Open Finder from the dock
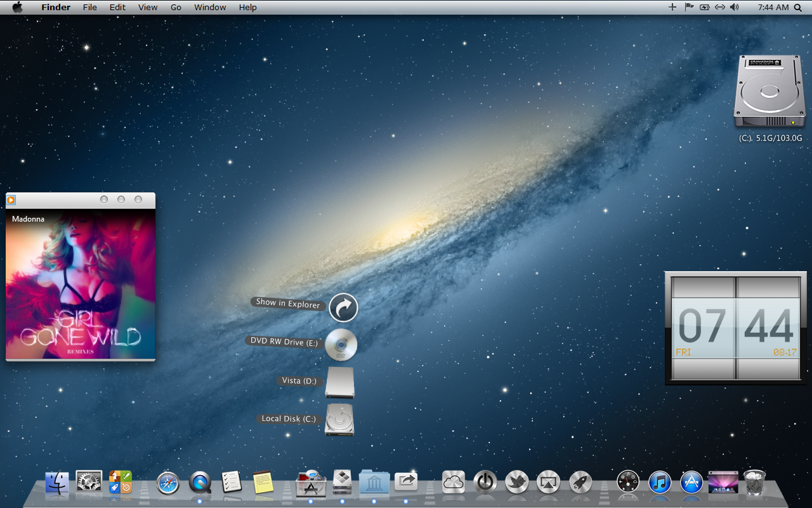The image size is (812, 508). [57, 483]
